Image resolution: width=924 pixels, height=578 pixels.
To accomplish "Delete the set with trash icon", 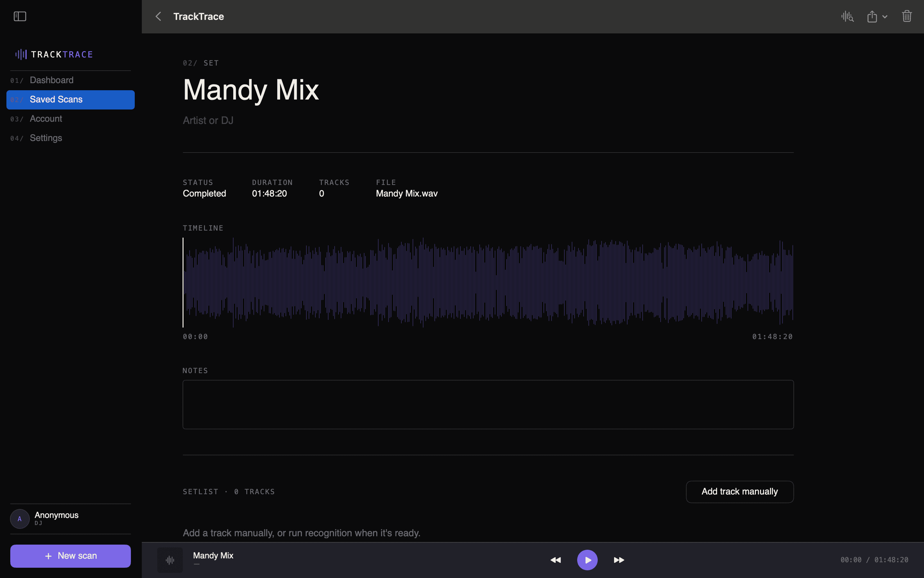I will tap(907, 16).
